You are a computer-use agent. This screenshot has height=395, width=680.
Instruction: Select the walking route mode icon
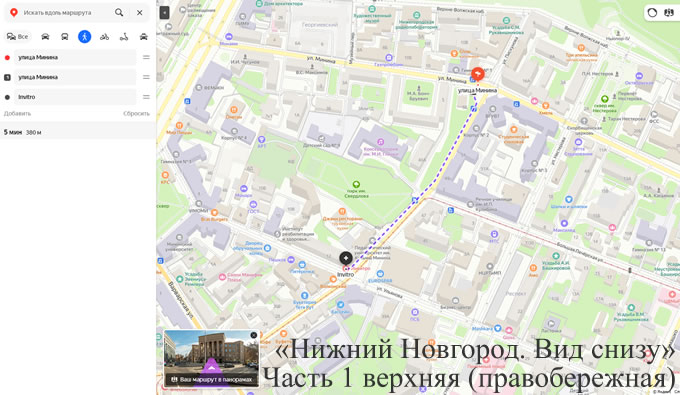[x=85, y=37]
